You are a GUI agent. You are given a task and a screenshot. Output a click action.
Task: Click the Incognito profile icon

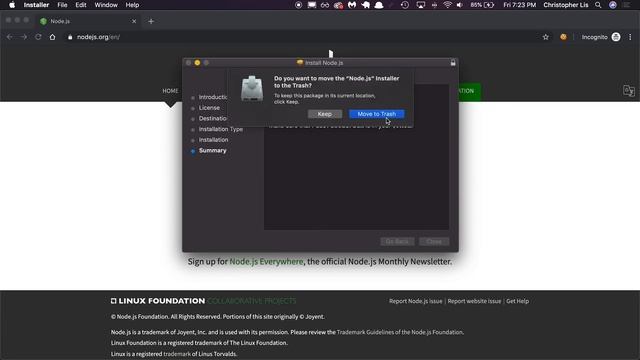point(616,37)
